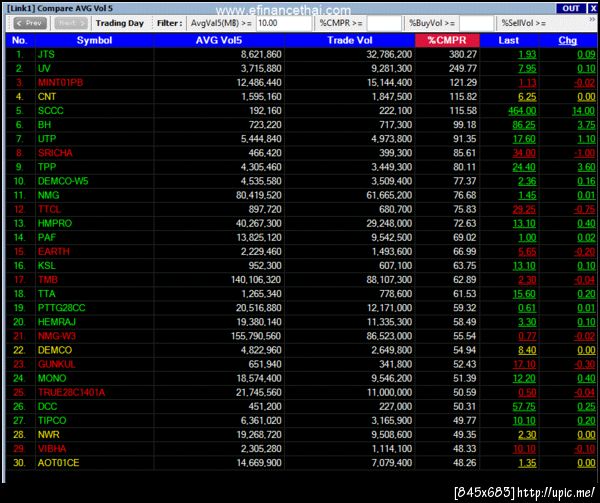The height and width of the screenshot is (503, 600).
Task: Click TPP change value 3.60
Action: pos(586,167)
